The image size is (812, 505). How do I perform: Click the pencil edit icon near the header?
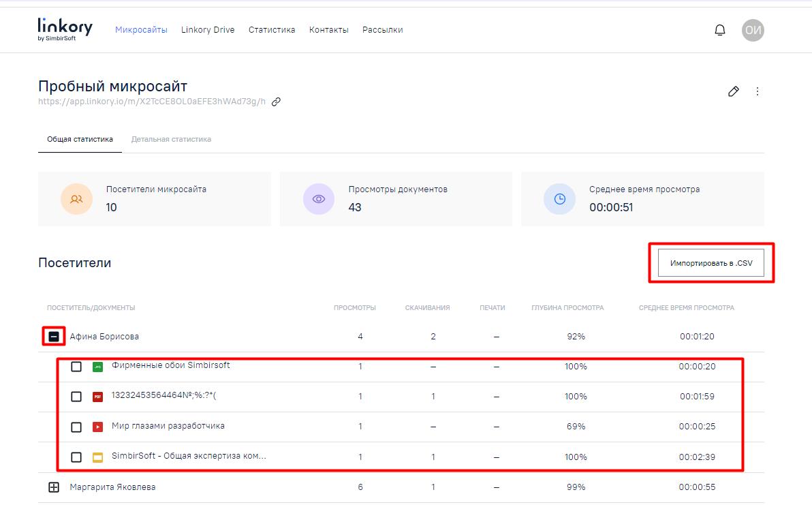click(x=734, y=91)
